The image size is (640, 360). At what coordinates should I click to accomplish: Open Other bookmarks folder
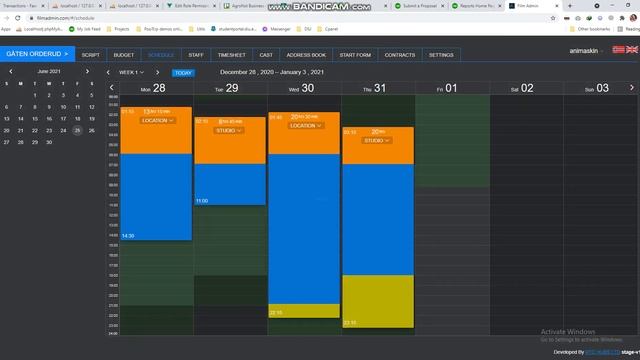click(589, 29)
